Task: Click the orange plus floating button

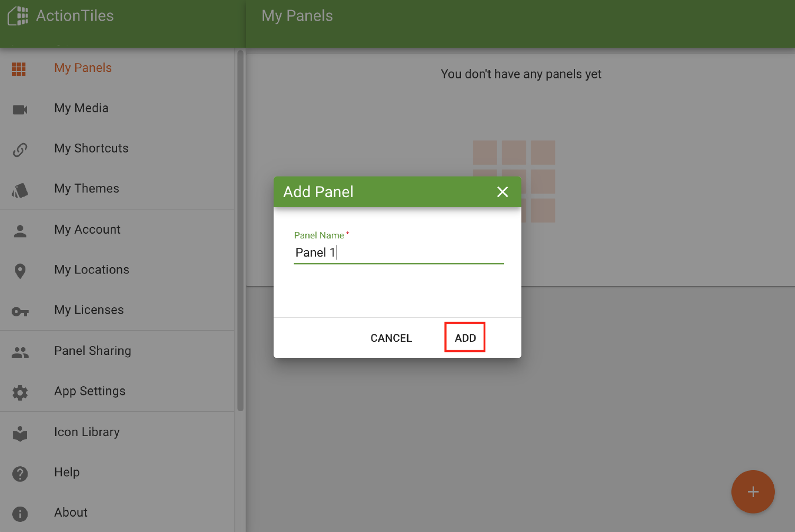Action: pos(753,492)
